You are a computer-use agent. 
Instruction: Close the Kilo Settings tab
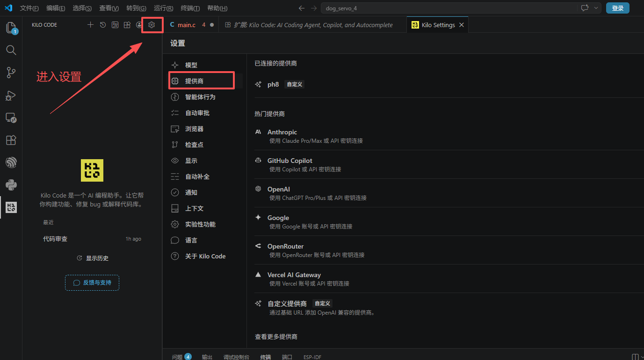point(462,25)
